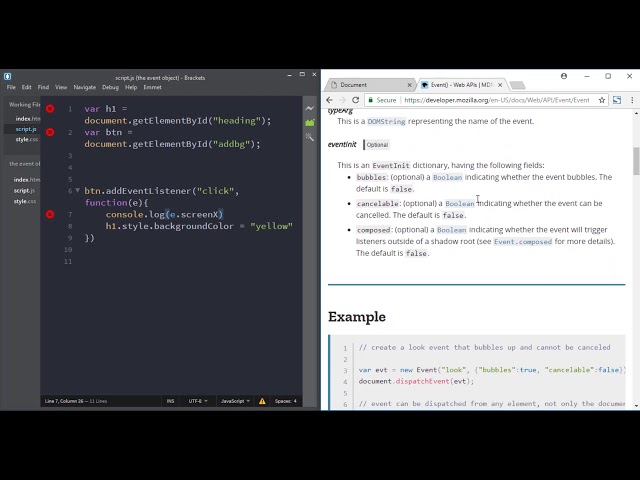
Task: Open the Help menu in Brackets
Action: point(131,87)
